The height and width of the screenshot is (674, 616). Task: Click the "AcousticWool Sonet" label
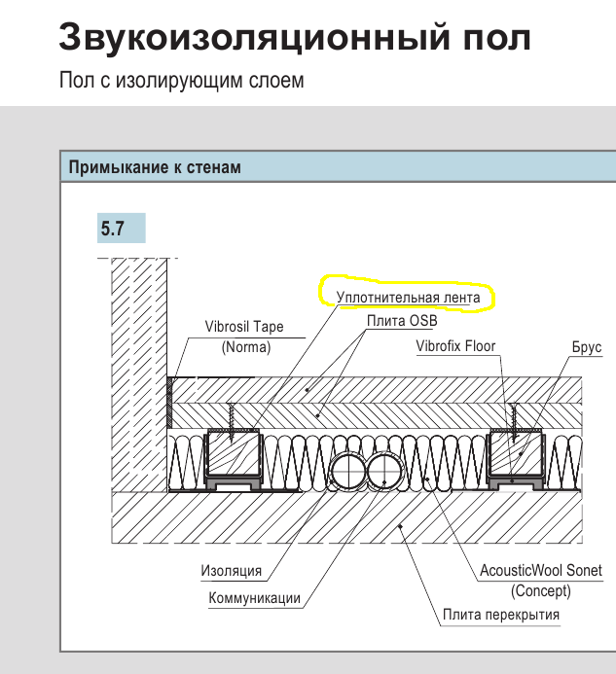coord(541,571)
